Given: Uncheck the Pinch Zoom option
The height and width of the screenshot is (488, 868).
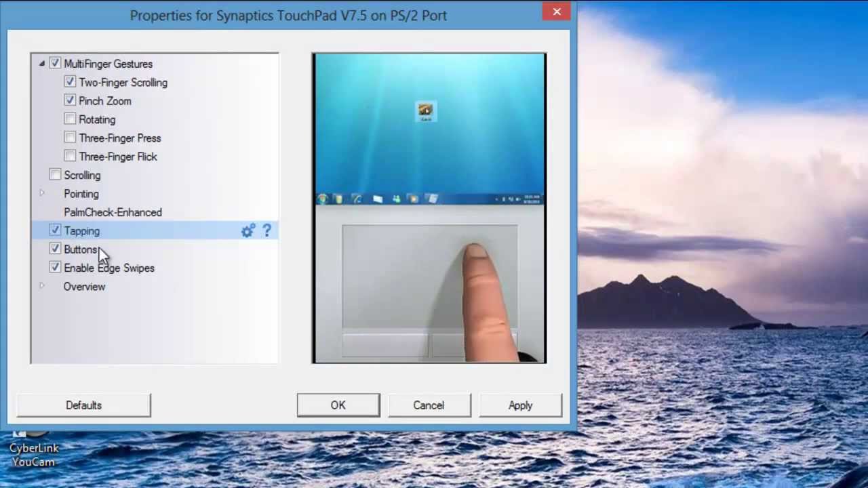Looking at the screenshot, I should [70, 100].
